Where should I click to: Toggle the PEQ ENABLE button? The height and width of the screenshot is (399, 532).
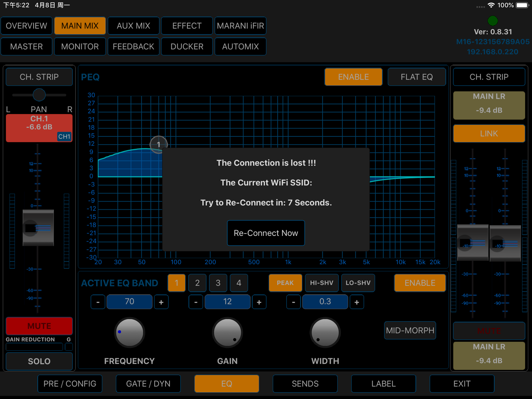point(353,77)
